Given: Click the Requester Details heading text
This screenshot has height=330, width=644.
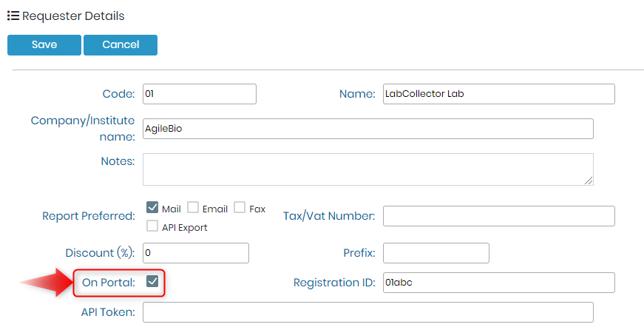Looking at the screenshot, I should (x=73, y=16).
